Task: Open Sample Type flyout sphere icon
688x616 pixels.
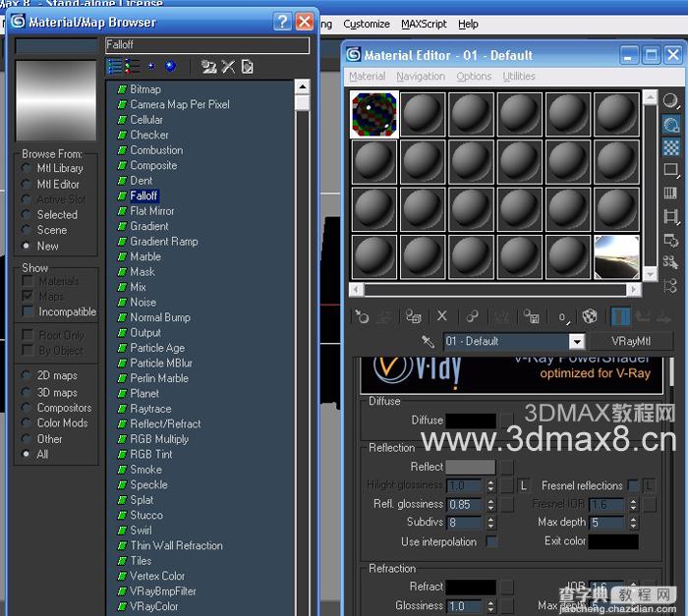Action: 670,101
